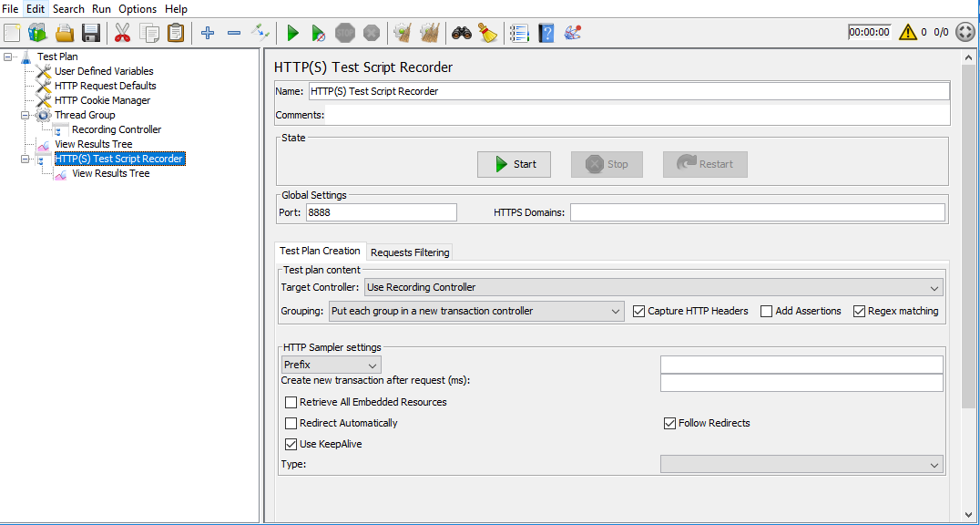The image size is (980, 525).
Task: Clear all results with the double-broom icon
Action: coord(428,33)
